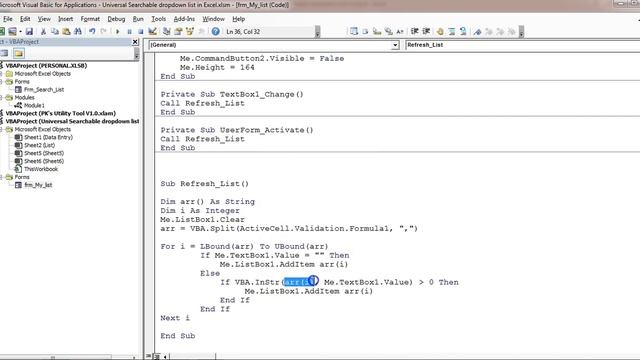Screen dimensions: 640x360
Task: Click the 'Me.Height = 164' code line
Action: pyautogui.click(x=217, y=67)
